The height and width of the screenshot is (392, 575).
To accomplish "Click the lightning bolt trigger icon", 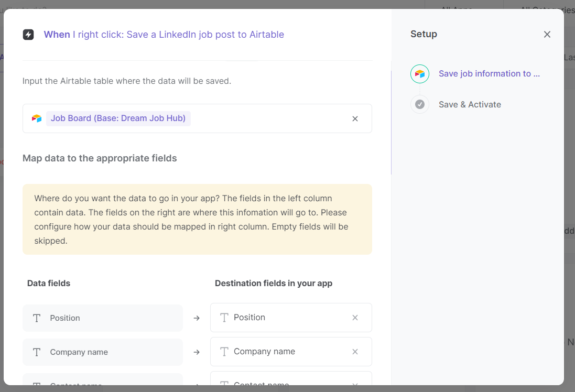I will click(28, 35).
